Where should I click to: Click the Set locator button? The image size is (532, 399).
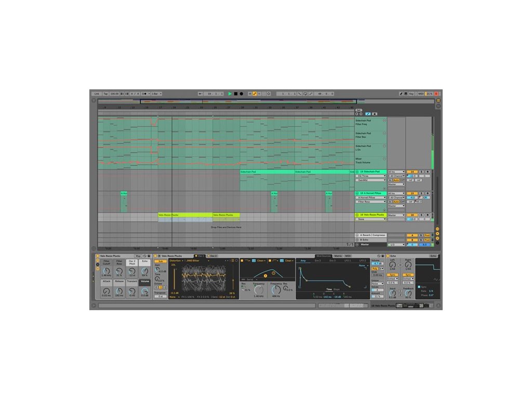point(358,110)
